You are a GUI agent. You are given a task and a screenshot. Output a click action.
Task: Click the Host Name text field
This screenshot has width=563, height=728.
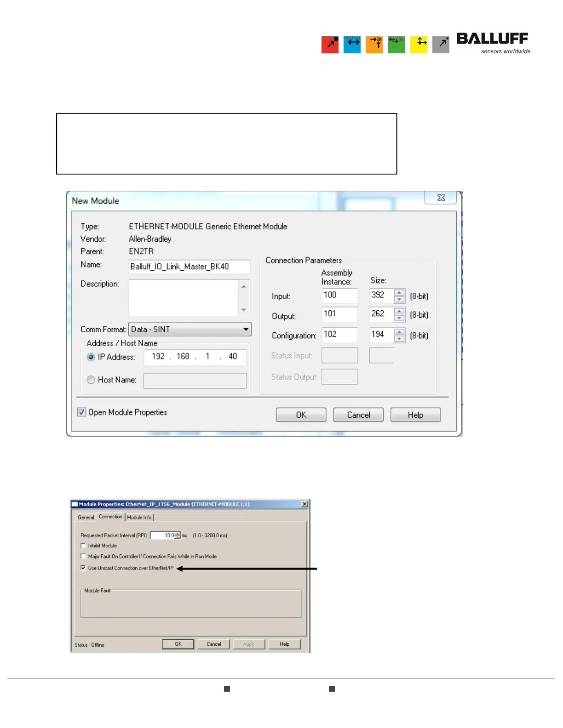(195, 381)
